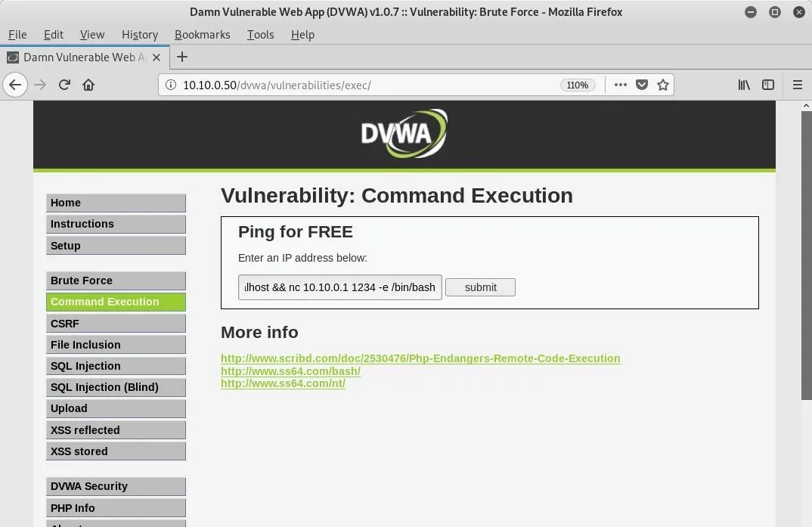
Task: Click 'Enter an IP address below:' label
Action: (x=302, y=258)
